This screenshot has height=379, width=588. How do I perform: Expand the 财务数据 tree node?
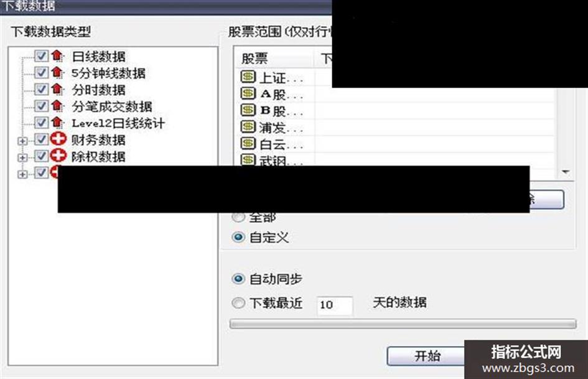pos(22,141)
